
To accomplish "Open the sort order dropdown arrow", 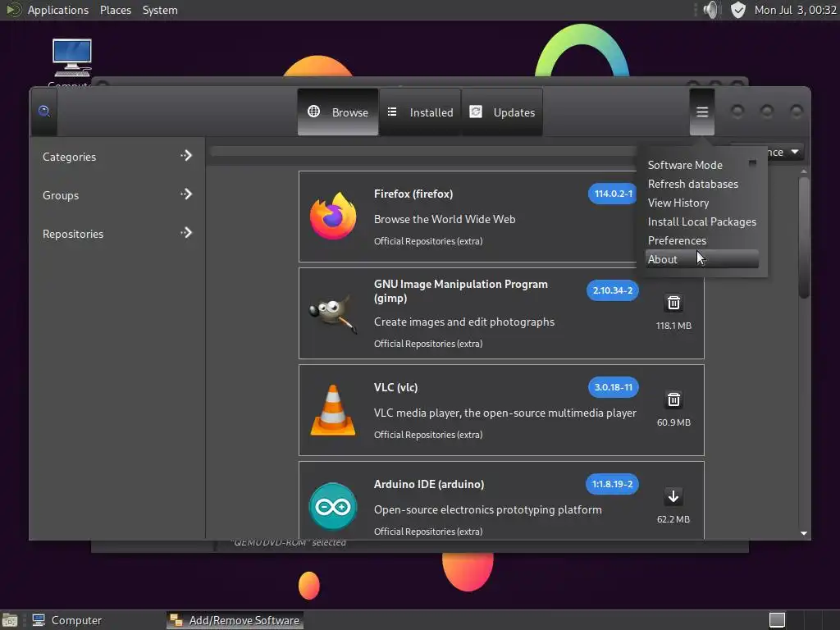I will (795, 152).
